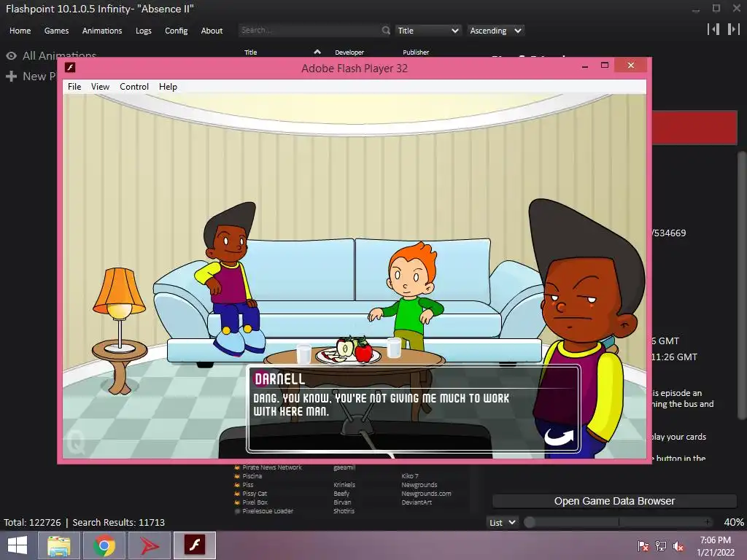Click the next dialogue arrow in the game
This screenshot has width=747, height=560.
(559, 436)
